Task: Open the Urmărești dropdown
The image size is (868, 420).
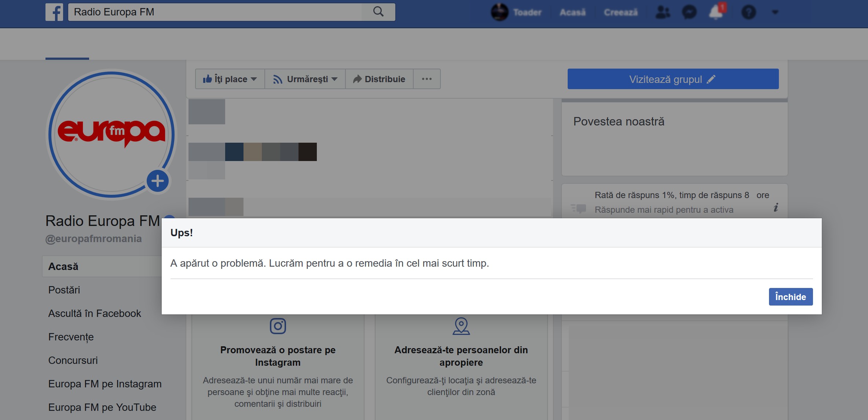Action: 305,79
